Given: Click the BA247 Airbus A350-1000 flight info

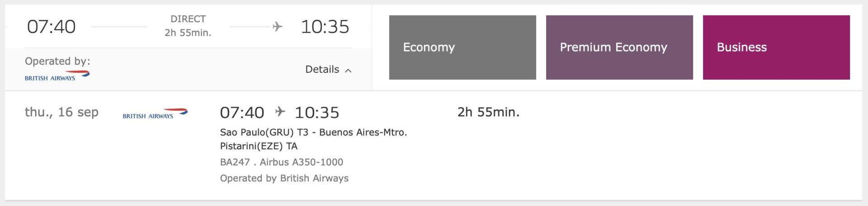Looking at the screenshot, I should click(282, 162).
